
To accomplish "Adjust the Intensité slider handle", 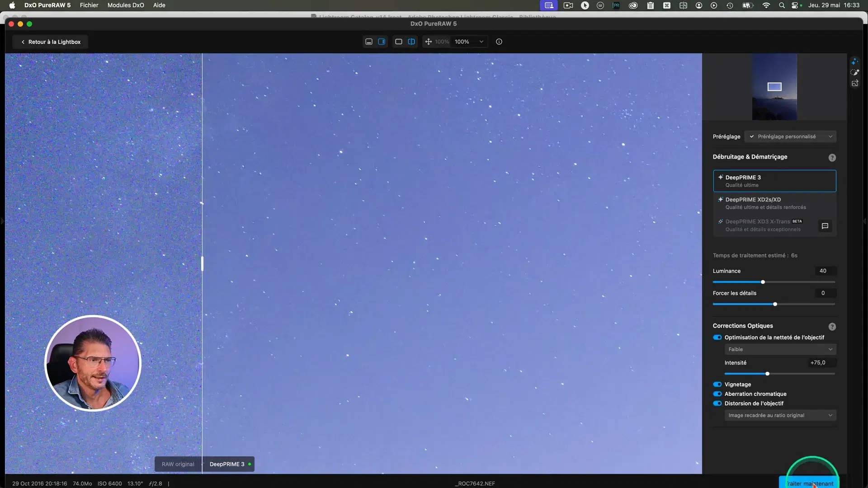I will pos(767,374).
